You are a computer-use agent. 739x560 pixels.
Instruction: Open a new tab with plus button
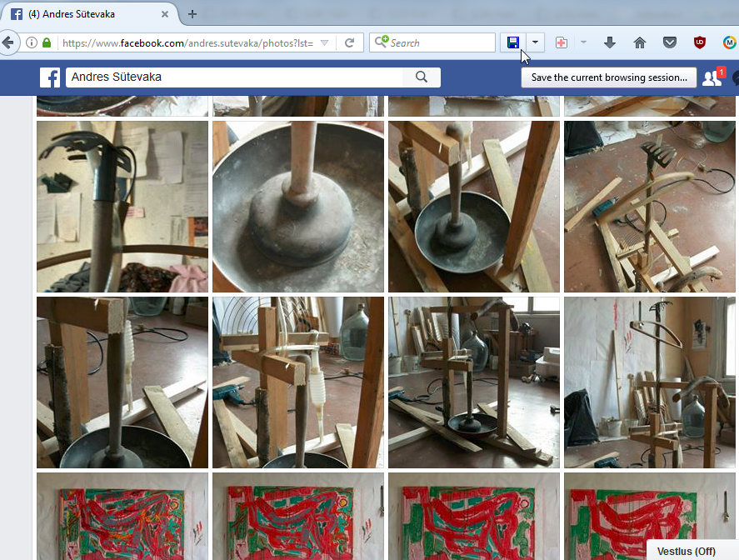(x=192, y=14)
